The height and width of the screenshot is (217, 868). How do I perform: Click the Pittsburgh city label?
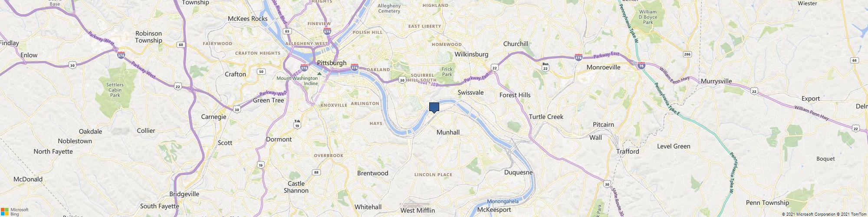click(x=332, y=62)
